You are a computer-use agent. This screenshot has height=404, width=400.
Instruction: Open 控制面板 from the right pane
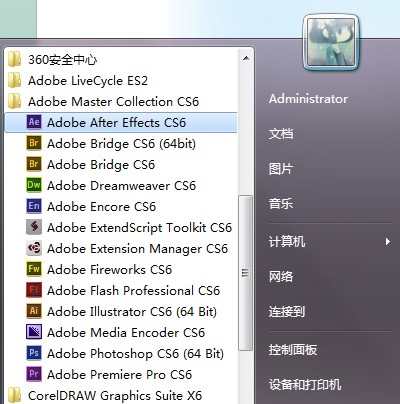(293, 350)
